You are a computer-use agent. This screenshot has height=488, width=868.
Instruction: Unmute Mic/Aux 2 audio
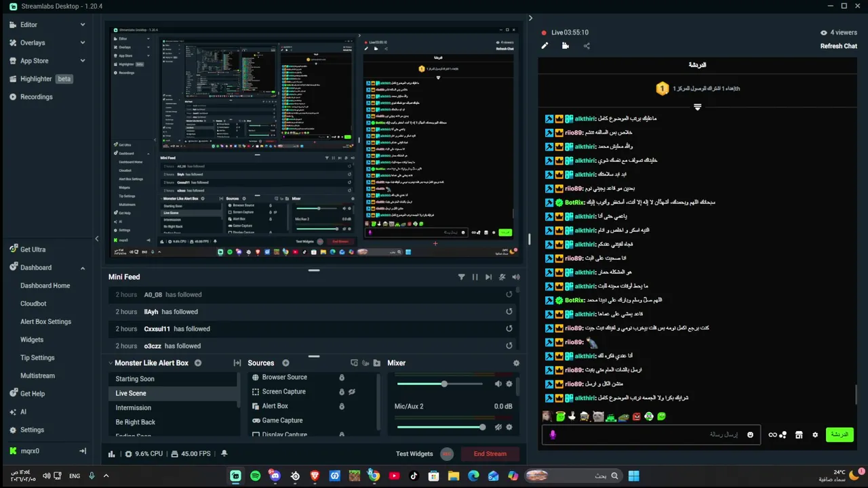(x=498, y=427)
